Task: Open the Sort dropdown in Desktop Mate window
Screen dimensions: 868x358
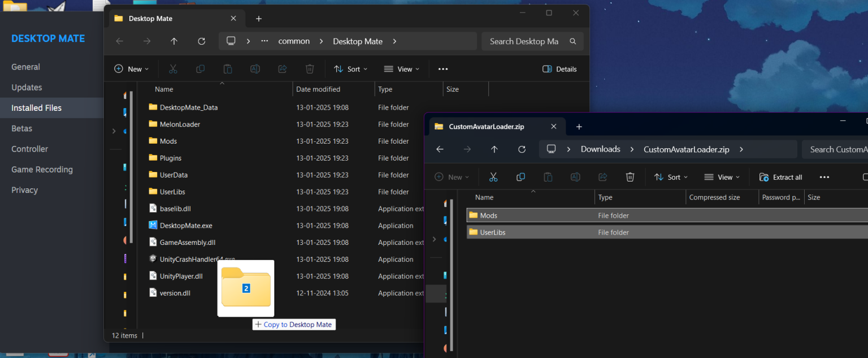Action: pyautogui.click(x=350, y=68)
